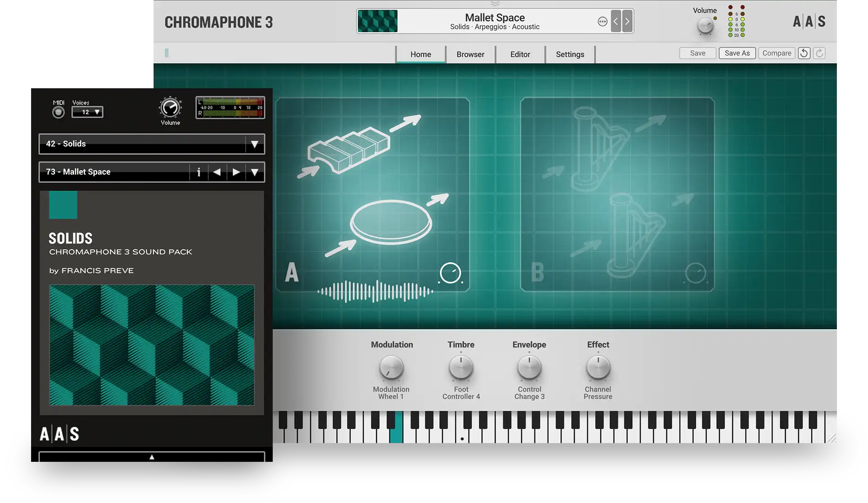The height and width of the screenshot is (503, 868).
Task: Open the Editor tab
Action: pos(520,54)
